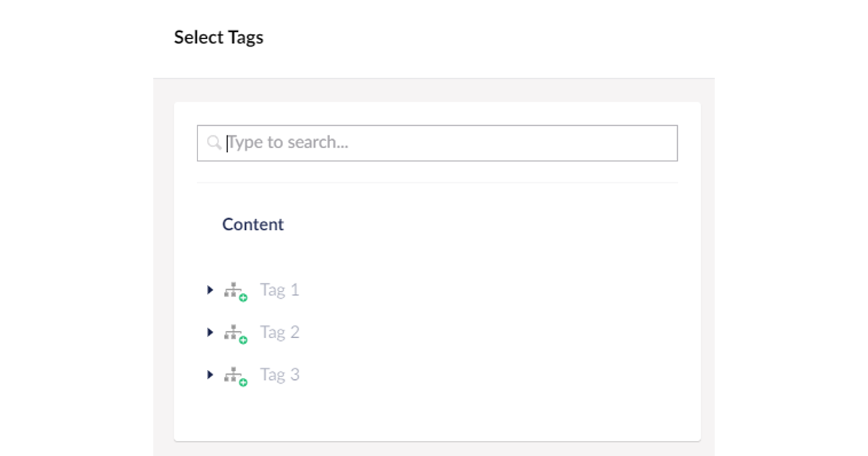Expand the Tag 3 tree node
868x456 pixels.
[x=209, y=375]
